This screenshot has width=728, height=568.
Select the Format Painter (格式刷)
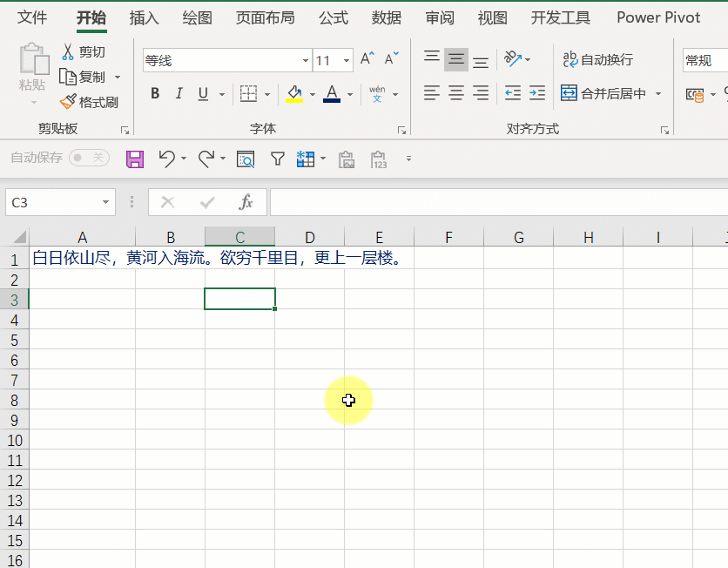(x=89, y=102)
